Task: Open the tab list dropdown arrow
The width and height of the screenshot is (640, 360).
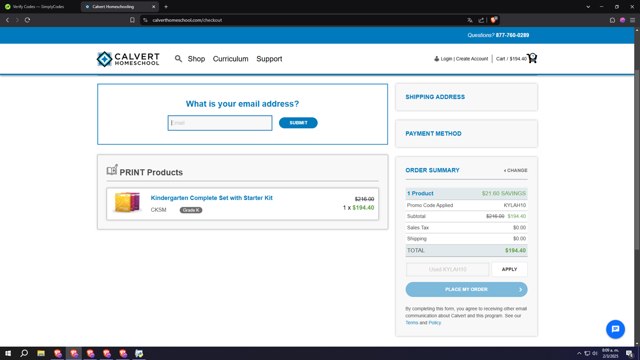Action: click(x=588, y=7)
